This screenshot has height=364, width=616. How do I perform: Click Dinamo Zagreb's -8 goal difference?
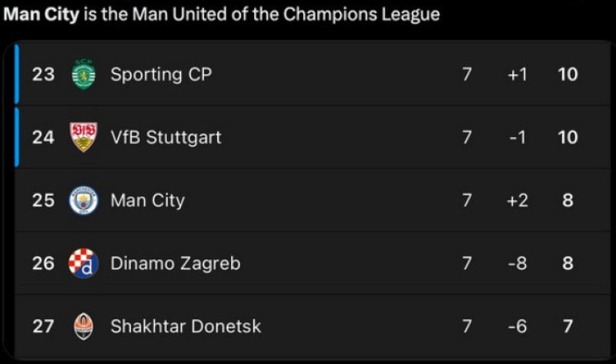[x=517, y=263]
